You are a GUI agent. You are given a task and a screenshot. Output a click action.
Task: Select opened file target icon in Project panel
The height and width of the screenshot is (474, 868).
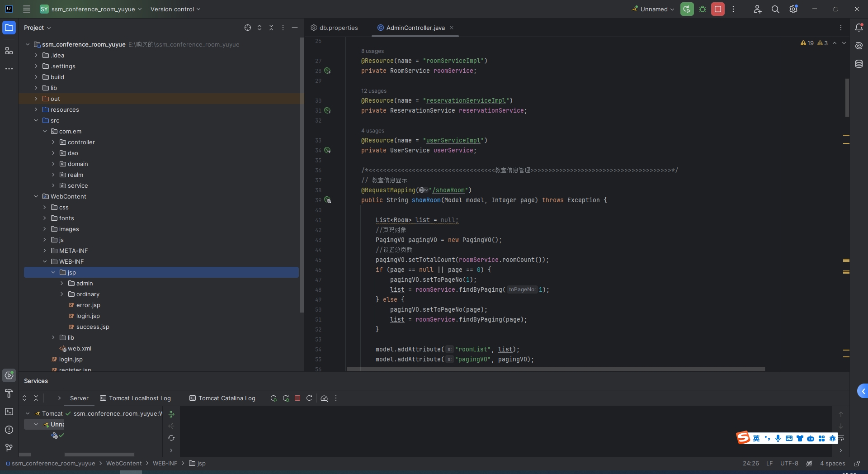[248, 28]
